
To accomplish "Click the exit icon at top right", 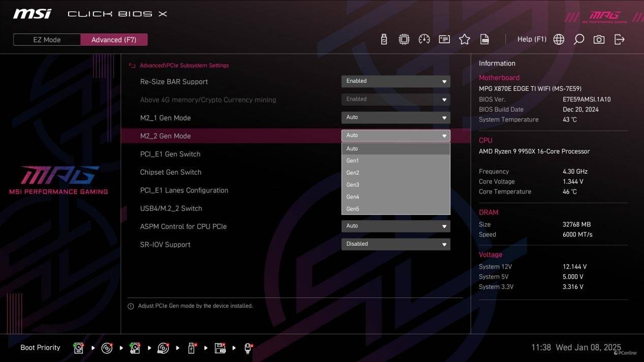I will click(619, 40).
